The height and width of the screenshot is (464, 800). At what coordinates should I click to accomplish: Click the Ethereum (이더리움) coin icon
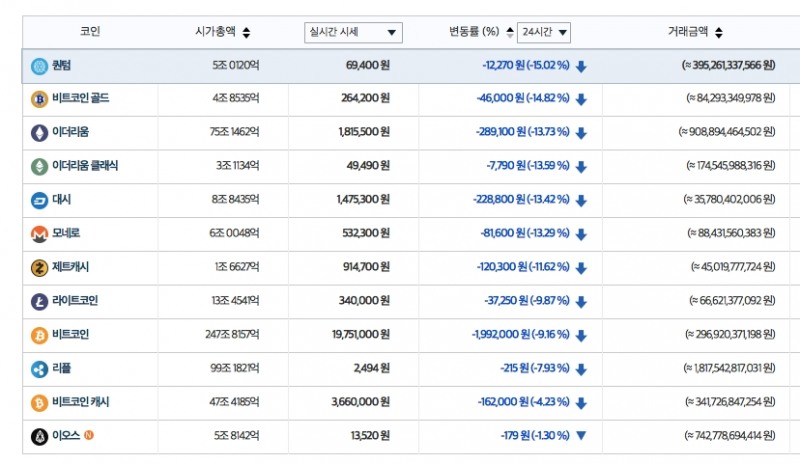(x=39, y=133)
